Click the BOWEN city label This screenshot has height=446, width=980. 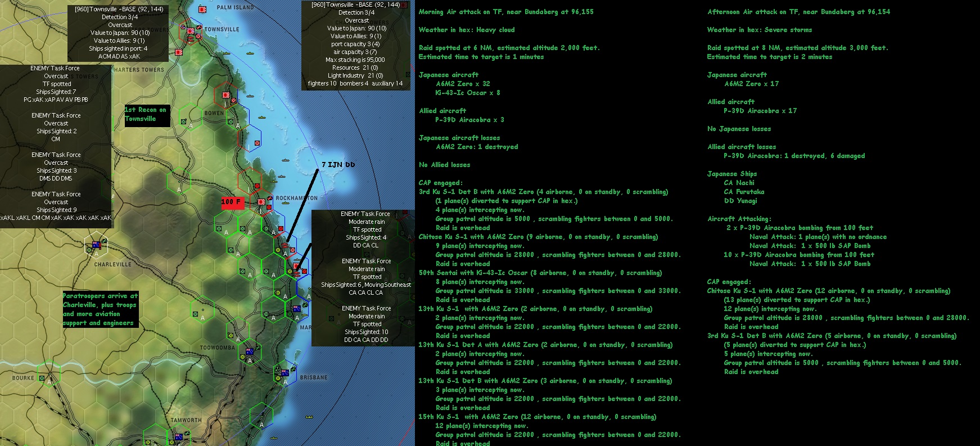click(x=214, y=113)
